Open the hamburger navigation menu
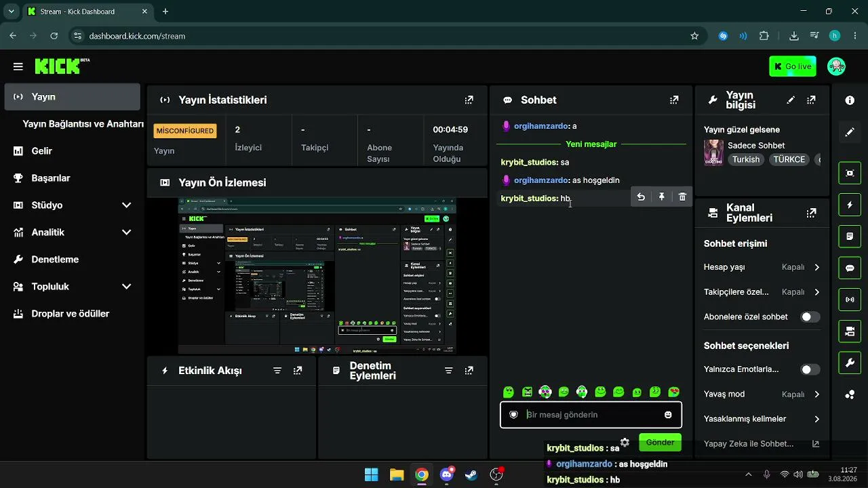868x488 pixels. 18,66
